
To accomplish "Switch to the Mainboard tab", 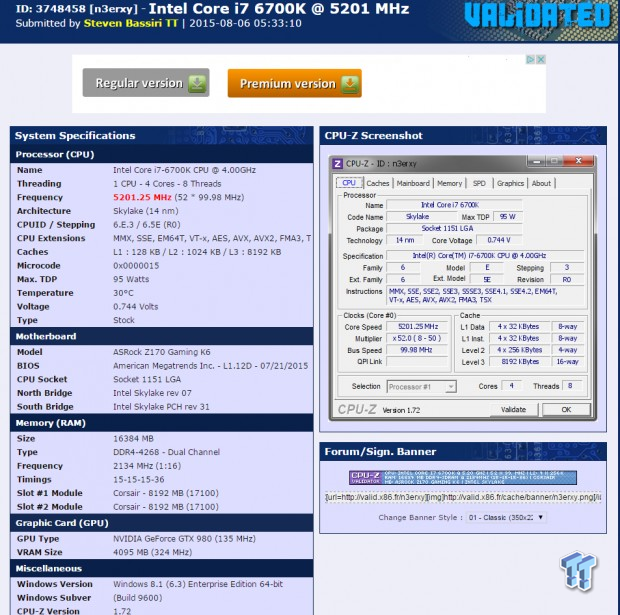I will pyautogui.click(x=413, y=183).
